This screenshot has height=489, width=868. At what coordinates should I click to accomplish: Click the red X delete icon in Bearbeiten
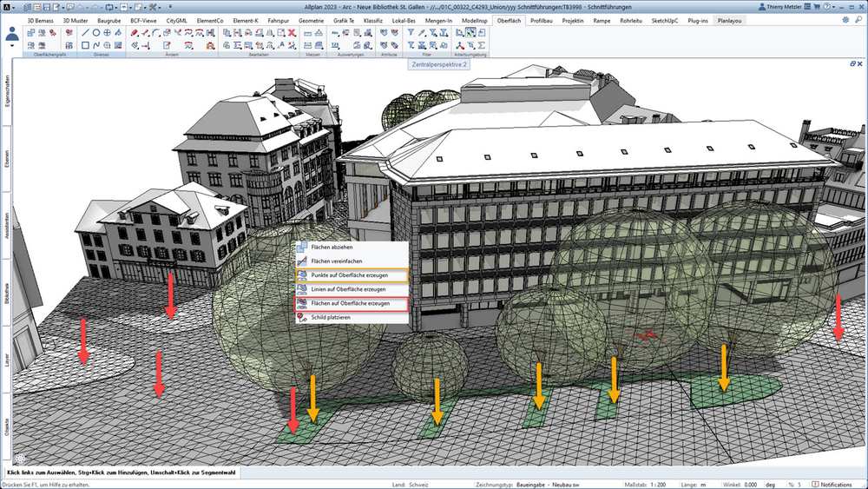pyautogui.click(x=292, y=33)
